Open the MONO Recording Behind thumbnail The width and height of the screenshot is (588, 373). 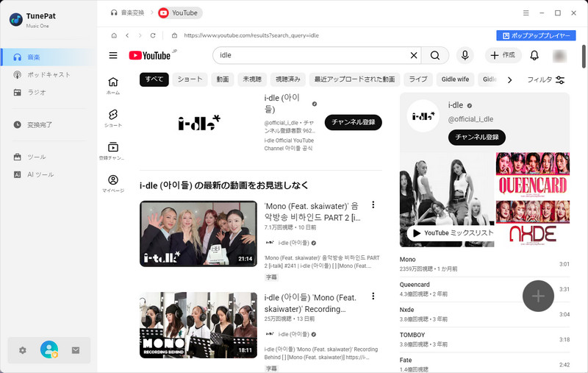198,325
